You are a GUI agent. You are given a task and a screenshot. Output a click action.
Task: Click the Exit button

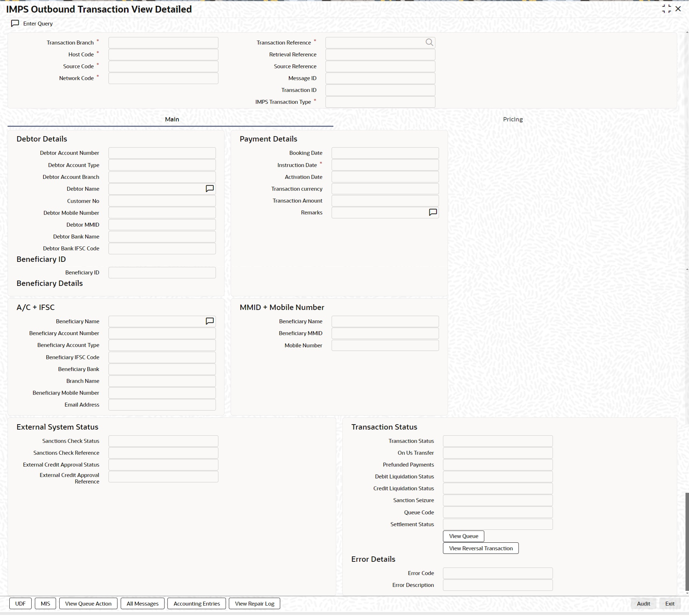[670, 604]
